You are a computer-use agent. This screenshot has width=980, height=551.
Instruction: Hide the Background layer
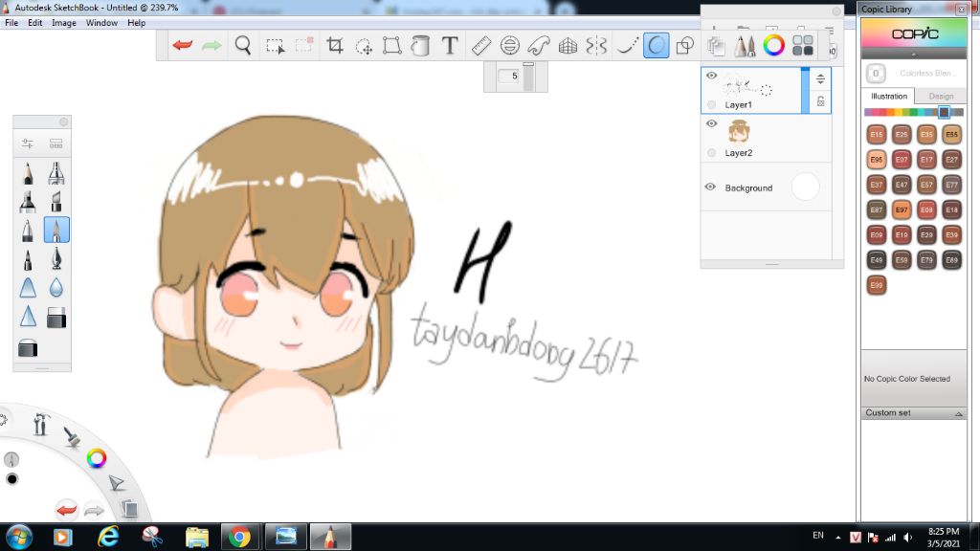[710, 187]
